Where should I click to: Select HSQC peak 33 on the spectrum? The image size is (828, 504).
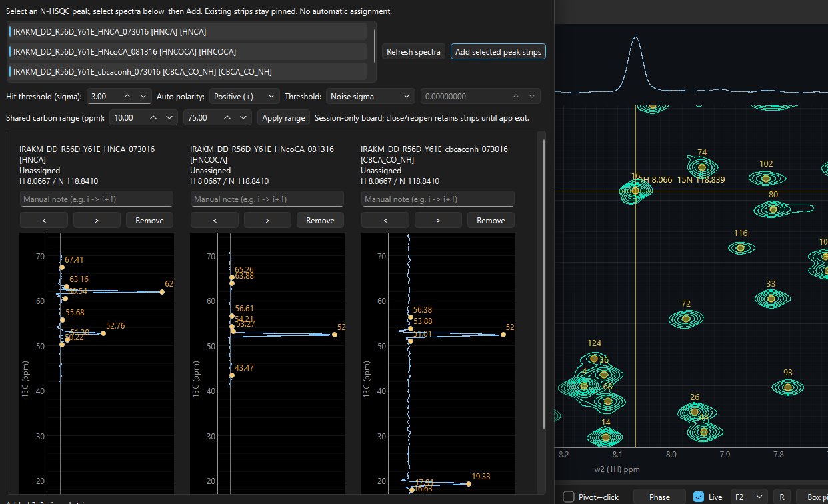click(x=771, y=299)
